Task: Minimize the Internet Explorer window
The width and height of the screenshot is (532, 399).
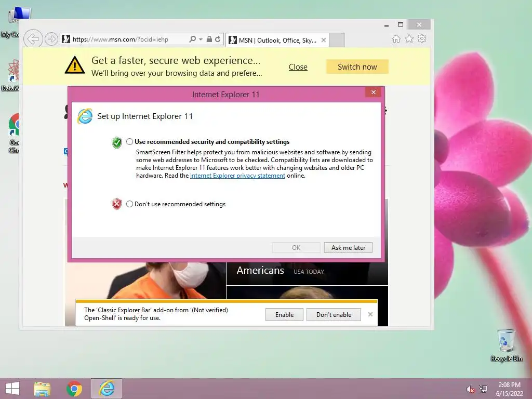Action: [x=387, y=25]
